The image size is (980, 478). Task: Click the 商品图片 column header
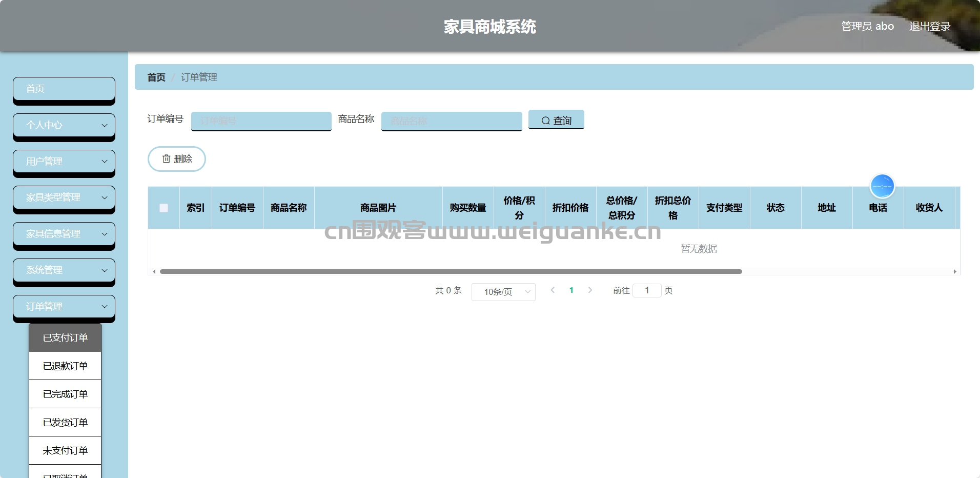coord(378,208)
